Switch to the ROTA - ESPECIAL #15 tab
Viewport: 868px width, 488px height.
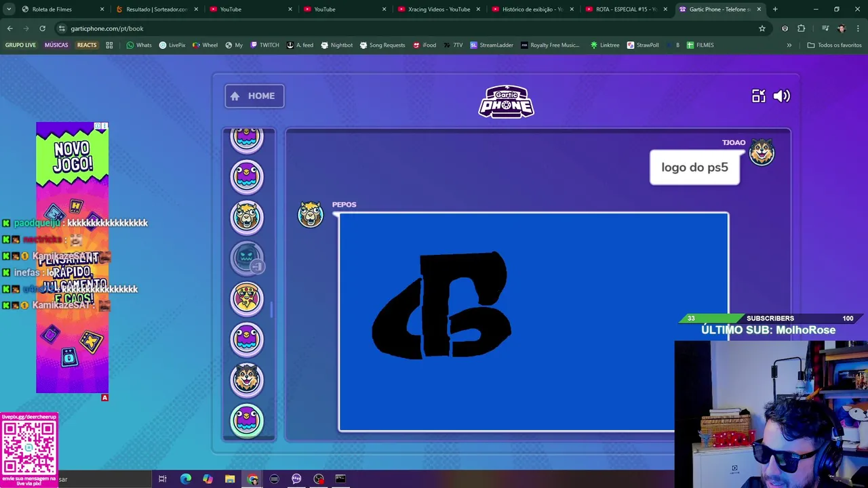tap(626, 9)
